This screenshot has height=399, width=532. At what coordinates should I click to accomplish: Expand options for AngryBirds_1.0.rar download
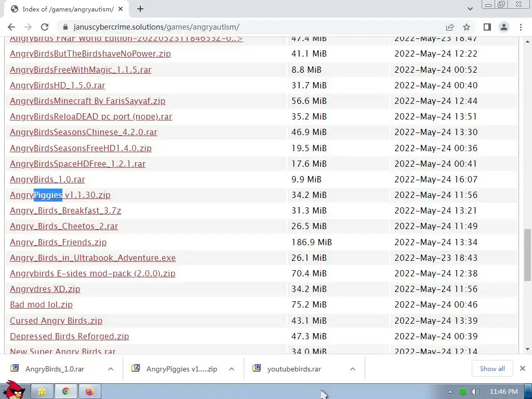pos(111,369)
